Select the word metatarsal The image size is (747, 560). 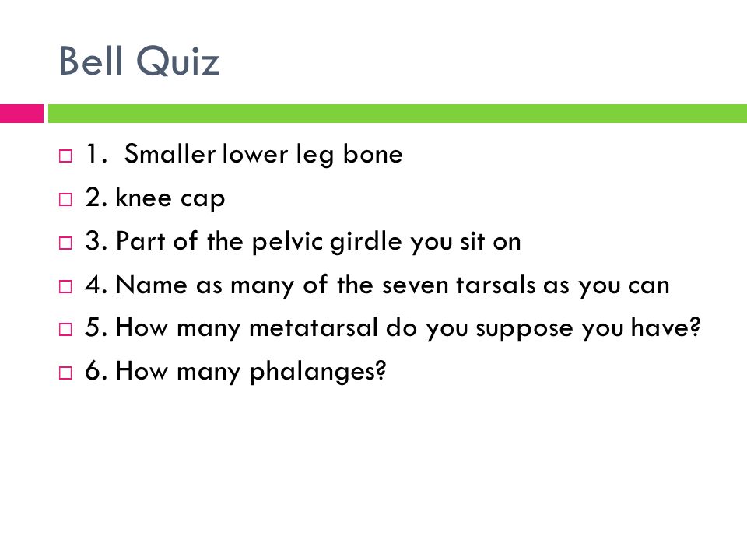pos(313,327)
